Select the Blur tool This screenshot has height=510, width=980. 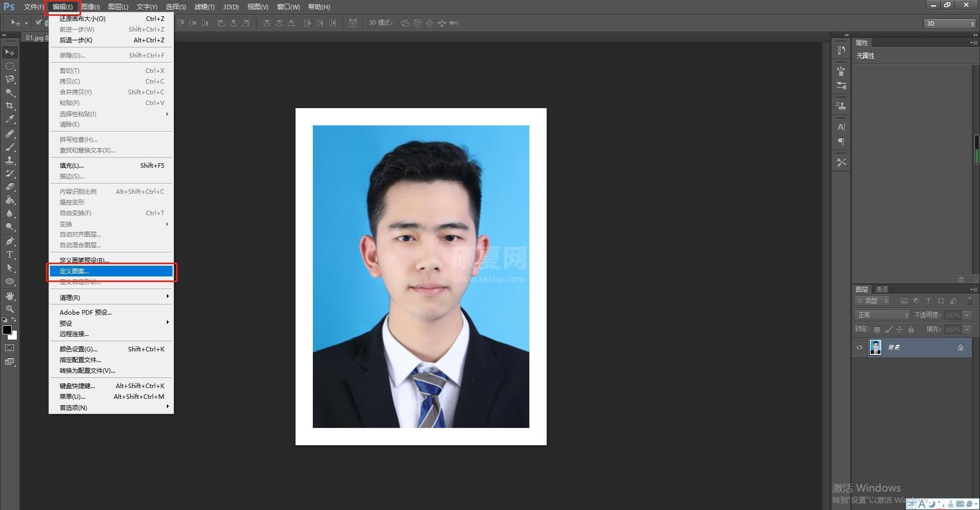pyautogui.click(x=10, y=213)
